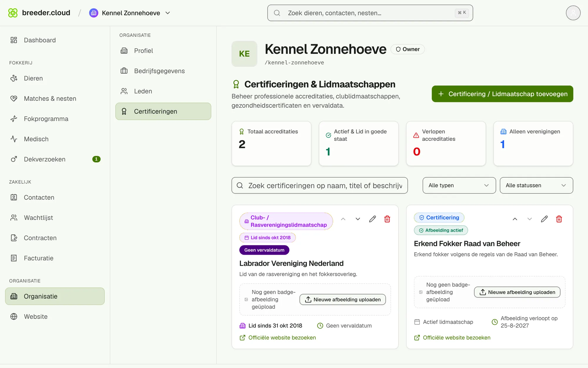Move Labrador Vereniging Nederland card up

pos(343,219)
